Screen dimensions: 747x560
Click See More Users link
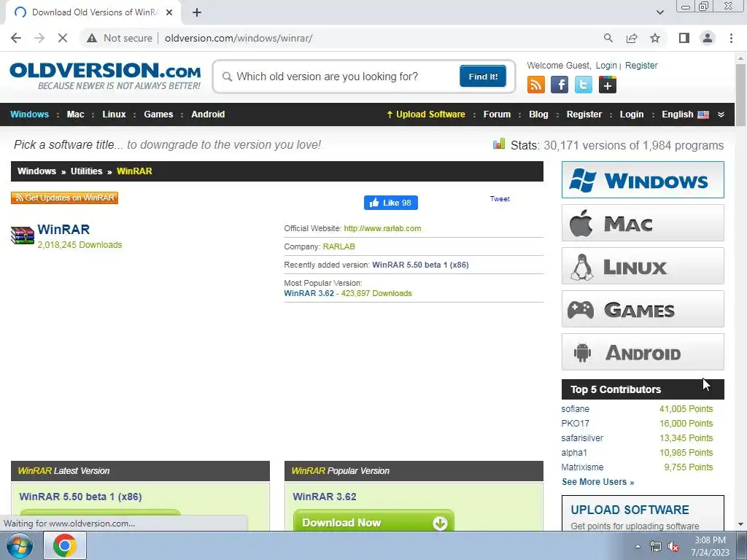(x=598, y=482)
